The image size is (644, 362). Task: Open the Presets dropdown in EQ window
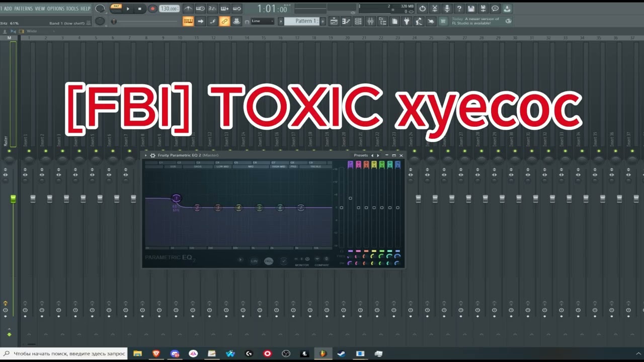pyautogui.click(x=361, y=155)
